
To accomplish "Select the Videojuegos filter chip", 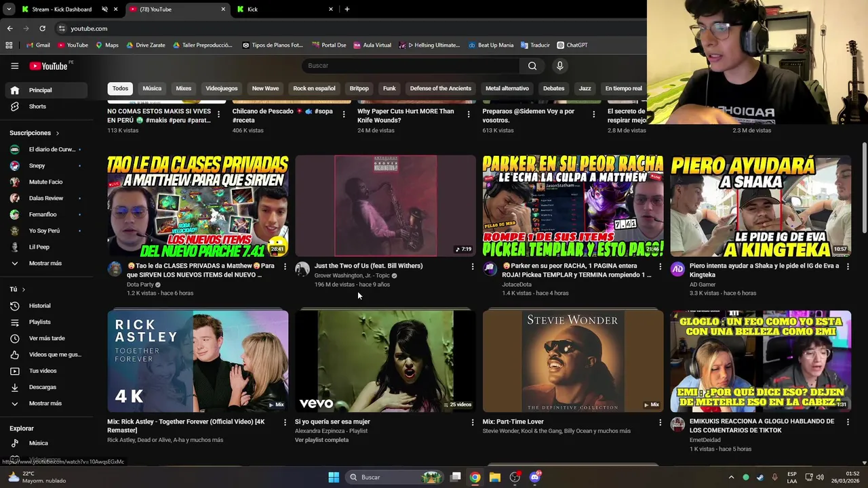I will click(222, 89).
